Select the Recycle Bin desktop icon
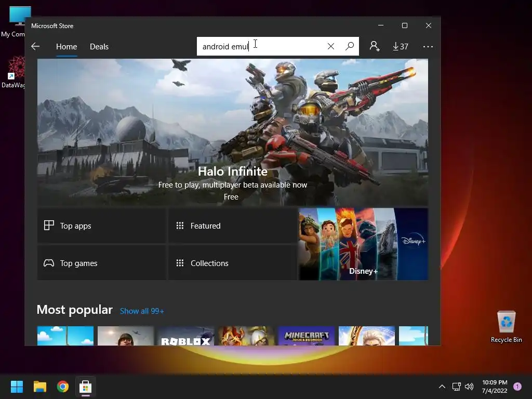 click(x=506, y=327)
